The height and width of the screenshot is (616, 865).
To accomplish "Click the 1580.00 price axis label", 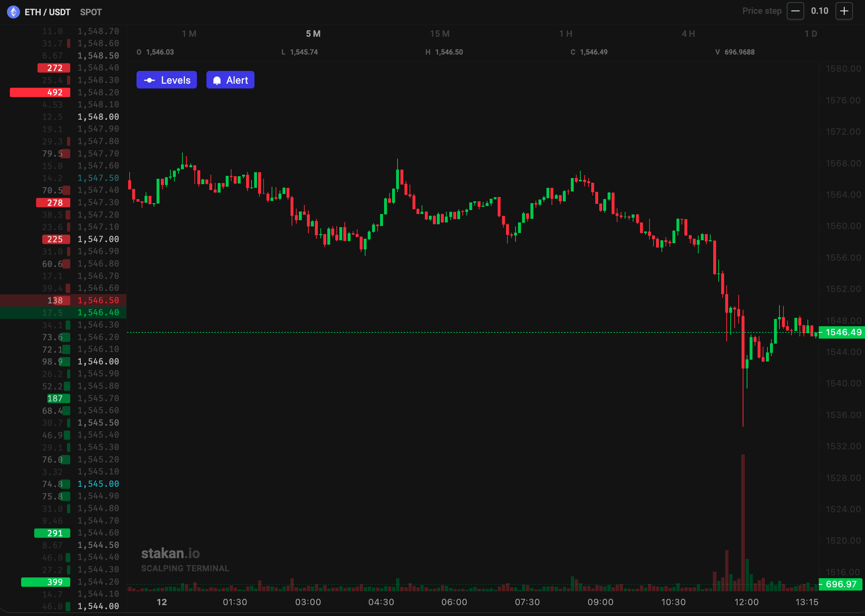I will pos(843,69).
